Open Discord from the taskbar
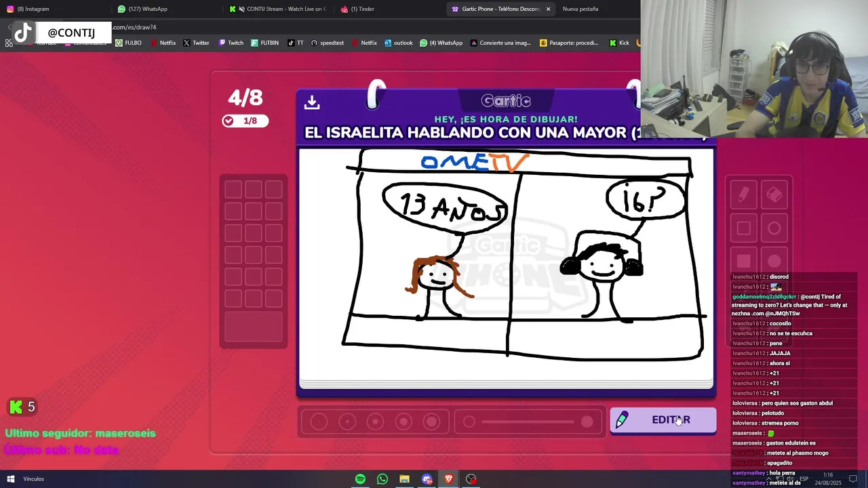 (427, 479)
